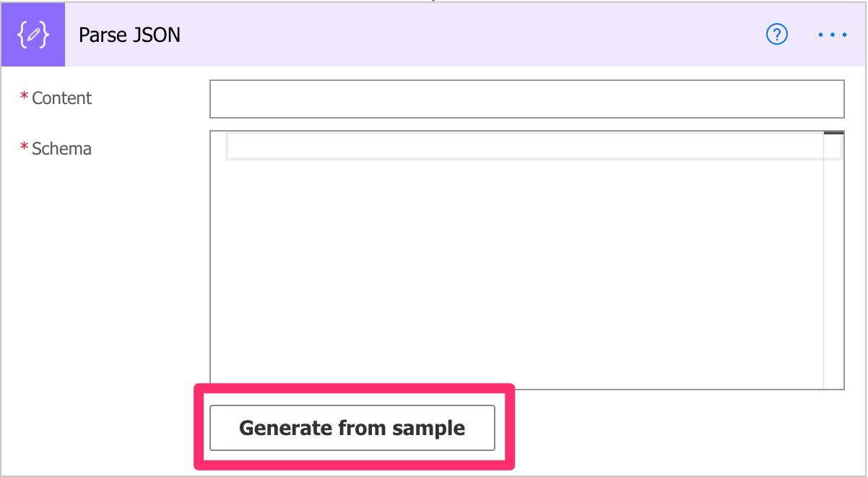The height and width of the screenshot is (477, 868).
Task: Click the Schema editor vertical scrollbar track
Action: pyautogui.click(x=833, y=260)
